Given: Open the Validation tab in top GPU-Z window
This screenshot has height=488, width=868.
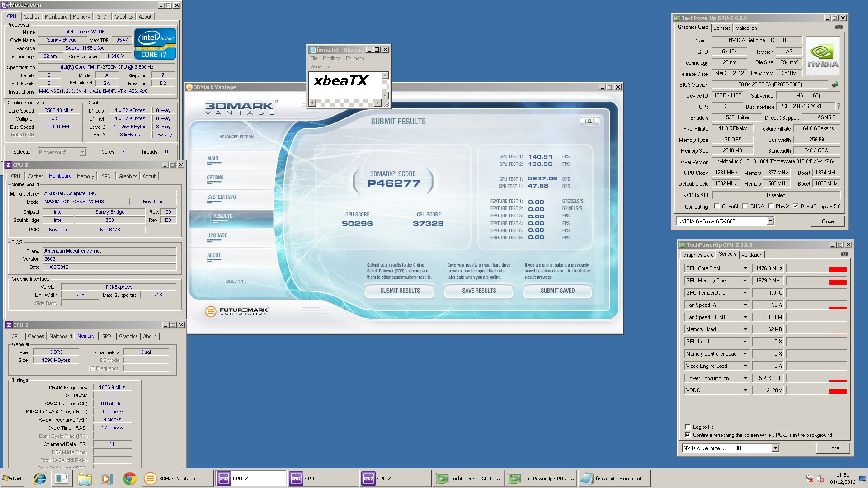Looking at the screenshot, I should click(746, 28).
